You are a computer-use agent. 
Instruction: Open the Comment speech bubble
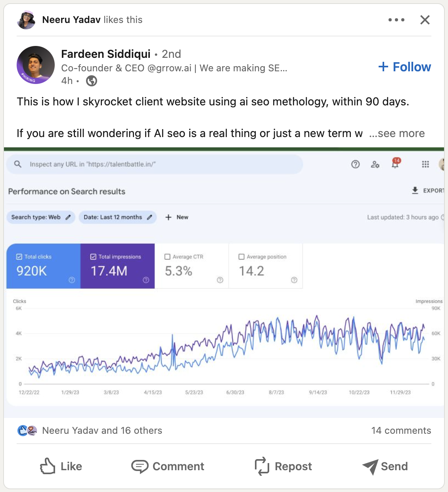point(140,467)
